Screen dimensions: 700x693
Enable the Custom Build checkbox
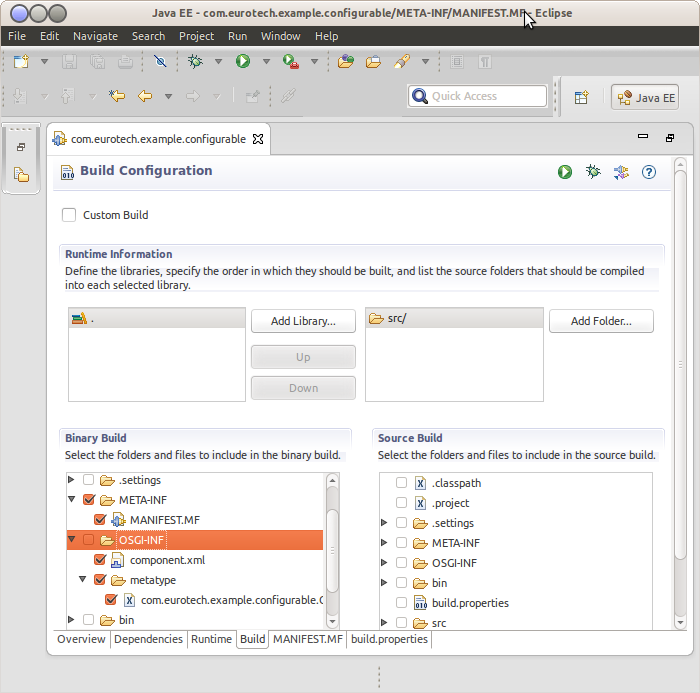[69, 215]
